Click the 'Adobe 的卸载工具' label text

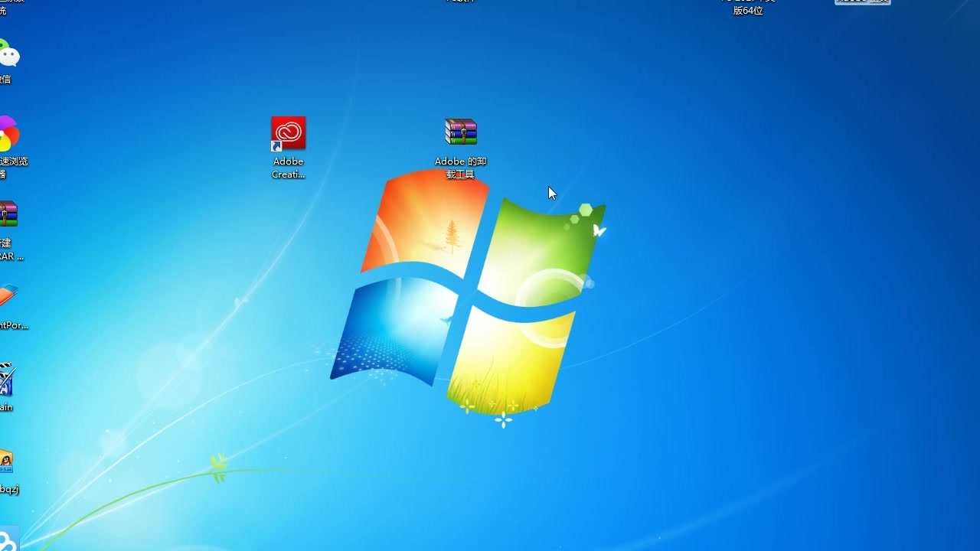tap(461, 168)
